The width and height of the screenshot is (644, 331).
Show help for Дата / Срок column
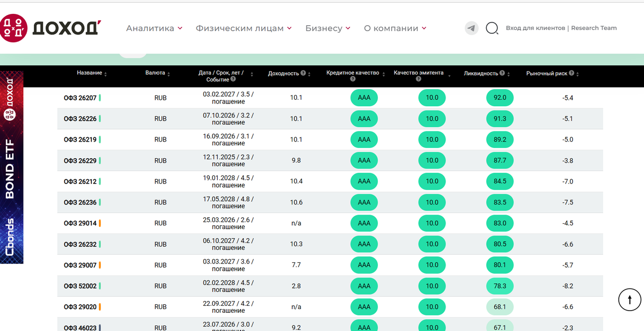point(233,79)
